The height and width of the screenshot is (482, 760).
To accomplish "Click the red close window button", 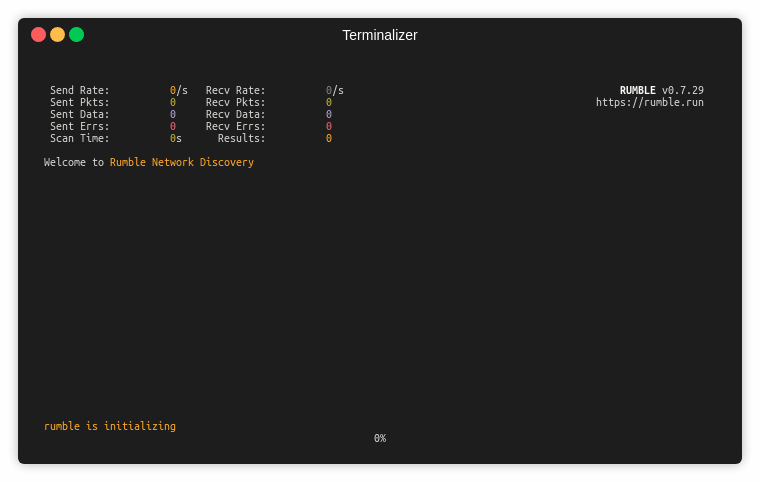I will click(x=38, y=35).
